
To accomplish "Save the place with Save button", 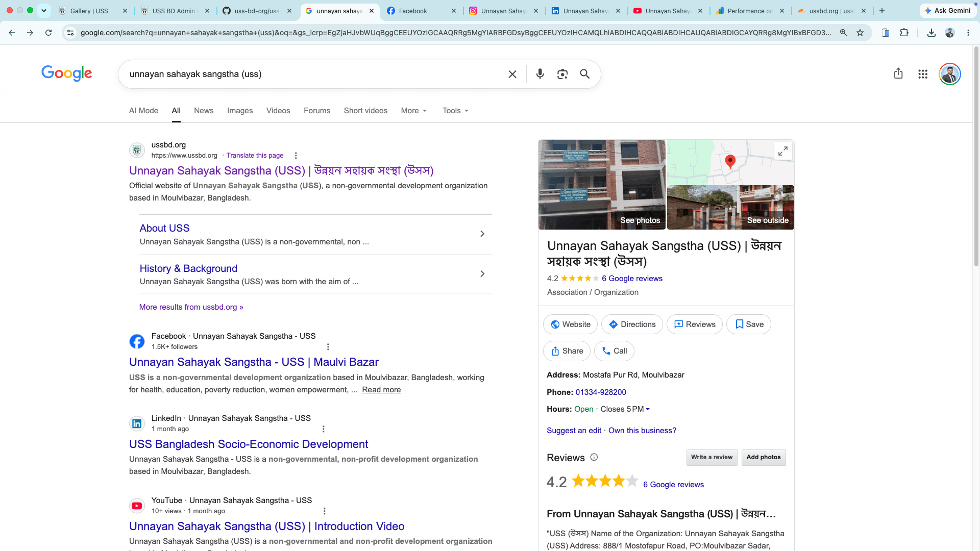I will point(749,324).
